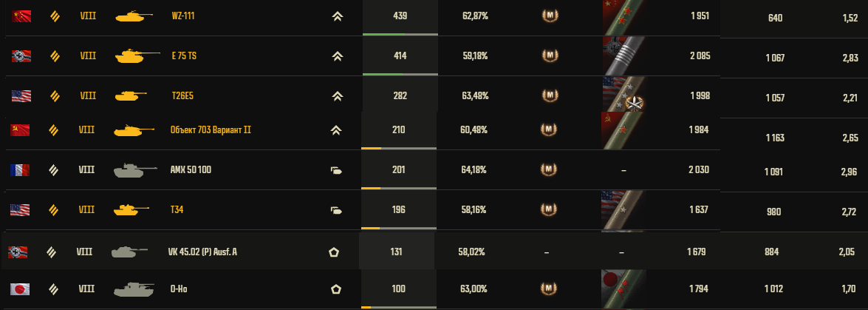
Task: Click the 210 battles cell for Объект 703
Action: (x=399, y=130)
